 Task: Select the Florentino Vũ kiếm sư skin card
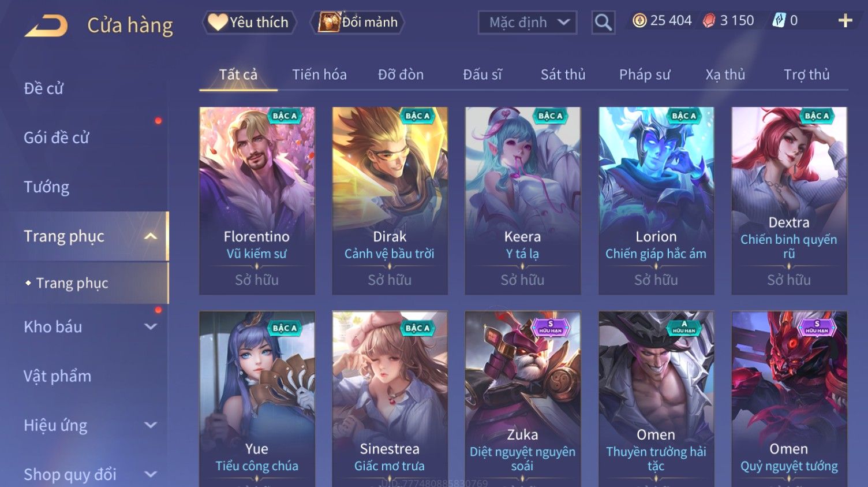257,200
